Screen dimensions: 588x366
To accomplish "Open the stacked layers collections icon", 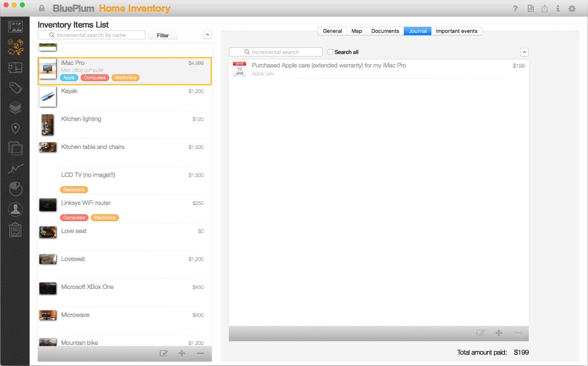I will [15, 108].
